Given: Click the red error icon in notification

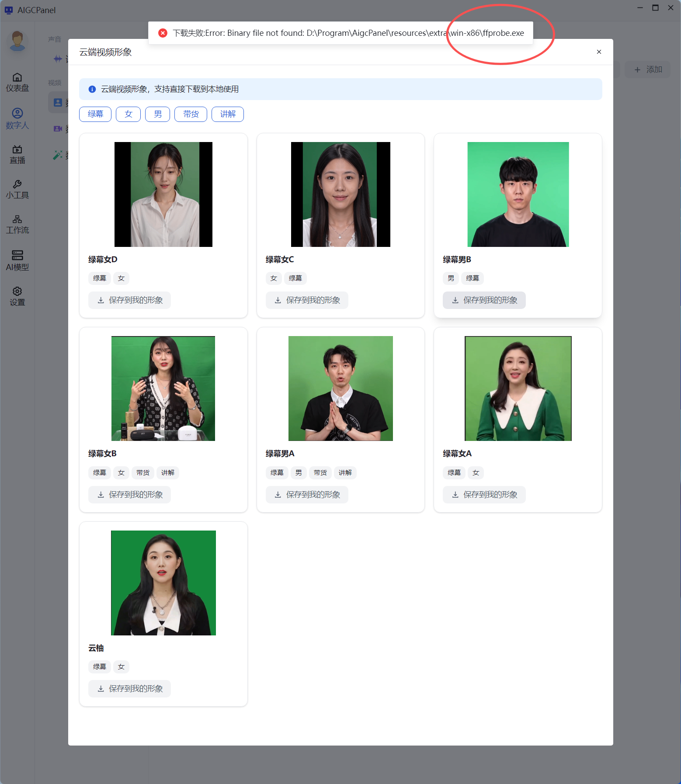Looking at the screenshot, I should (x=163, y=33).
